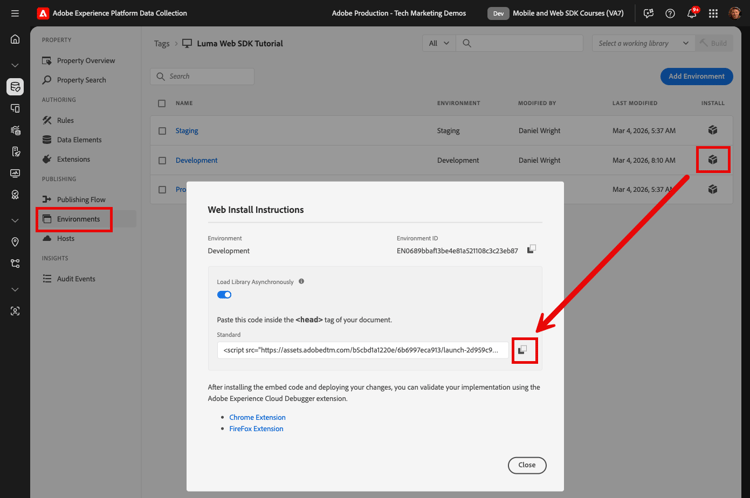Viewport: 750px width, 498px height.
Task: Open the user profile avatar
Action: click(735, 13)
